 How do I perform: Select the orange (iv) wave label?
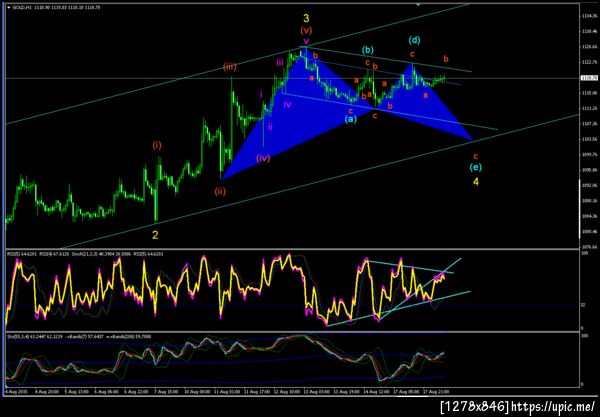[x=263, y=158]
